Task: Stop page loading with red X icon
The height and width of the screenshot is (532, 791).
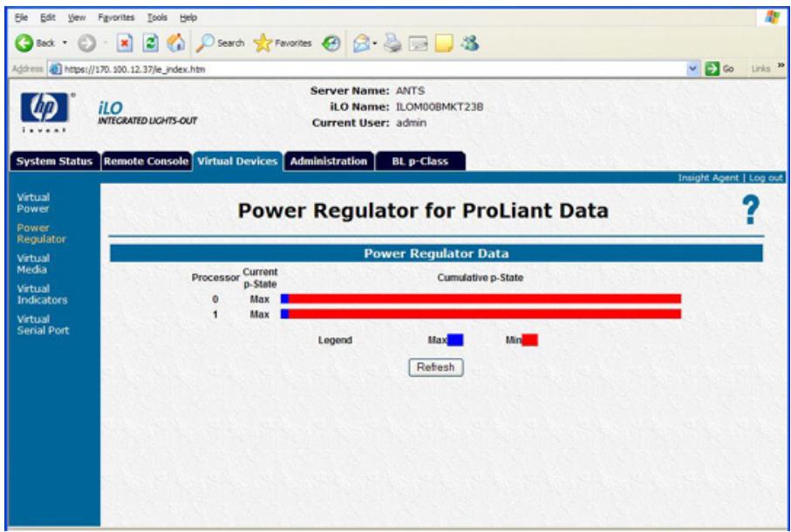Action: [125, 44]
